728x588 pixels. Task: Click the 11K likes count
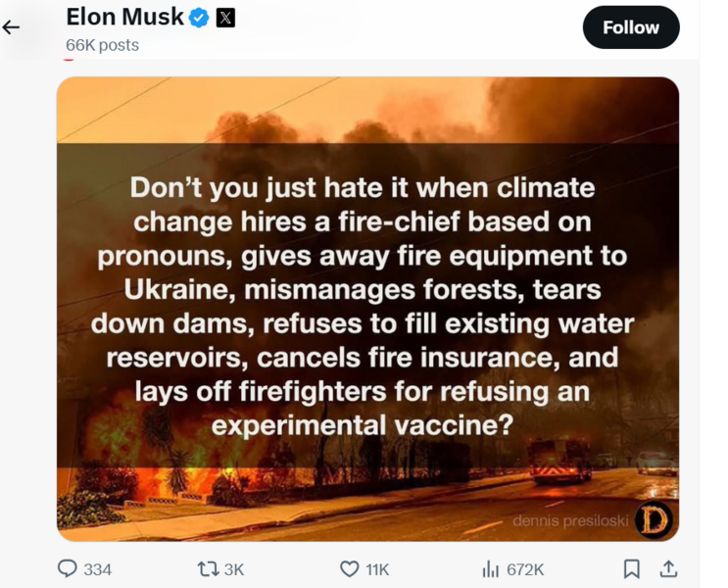(377, 569)
